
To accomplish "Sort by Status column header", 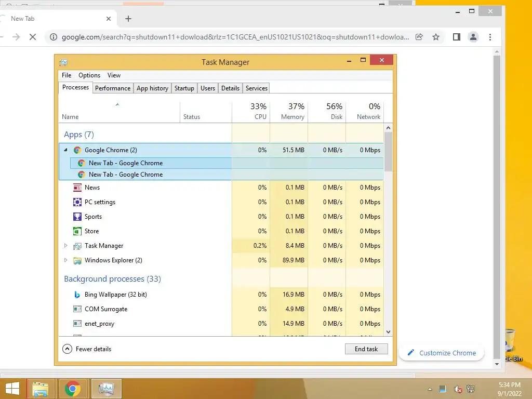I will [206, 112].
